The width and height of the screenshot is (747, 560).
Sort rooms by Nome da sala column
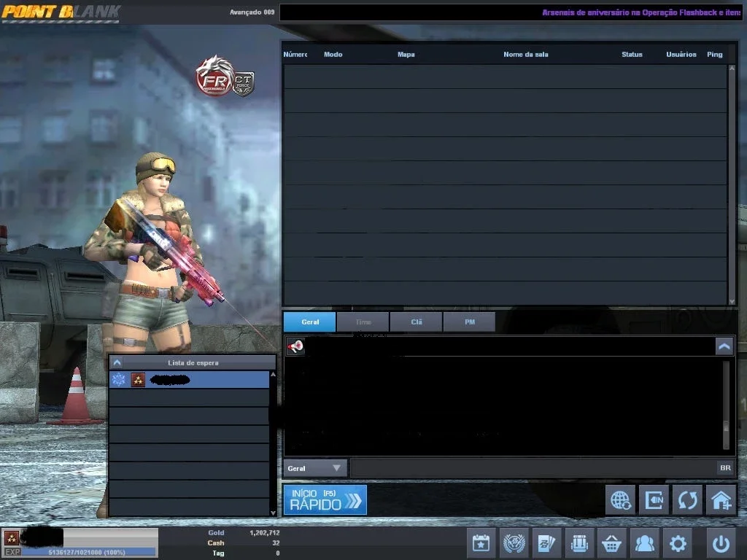tap(525, 54)
